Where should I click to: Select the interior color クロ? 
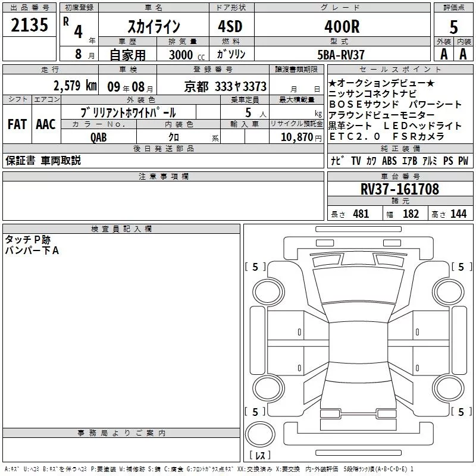[x=174, y=137]
